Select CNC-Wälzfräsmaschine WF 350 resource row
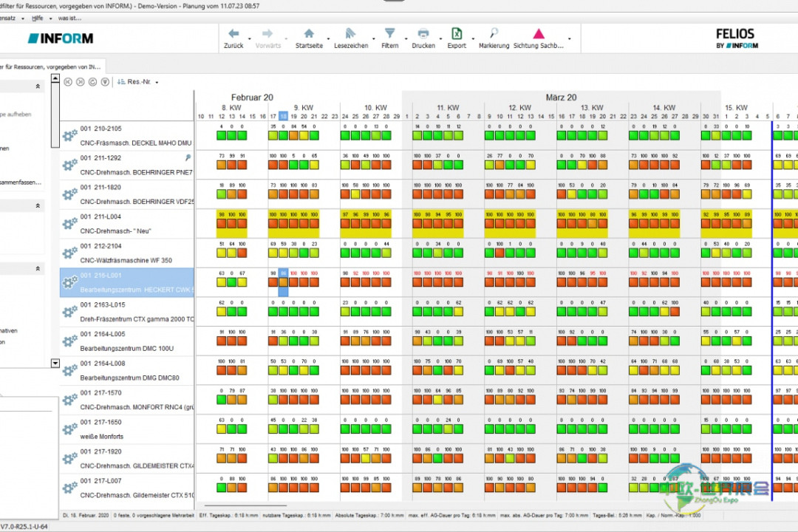This screenshot has height=532, width=798. [126, 253]
